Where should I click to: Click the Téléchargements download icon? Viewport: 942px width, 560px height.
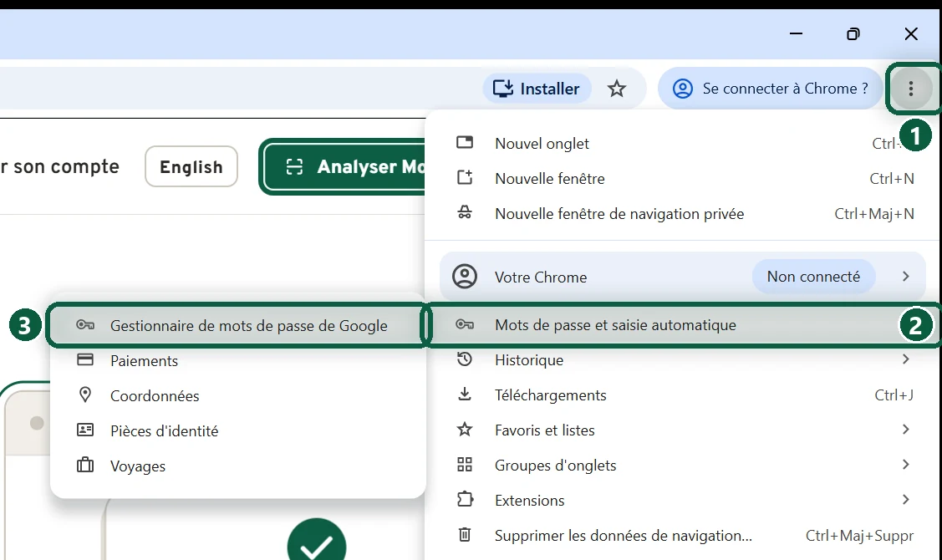pyautogui.click(x=465, y=395)
